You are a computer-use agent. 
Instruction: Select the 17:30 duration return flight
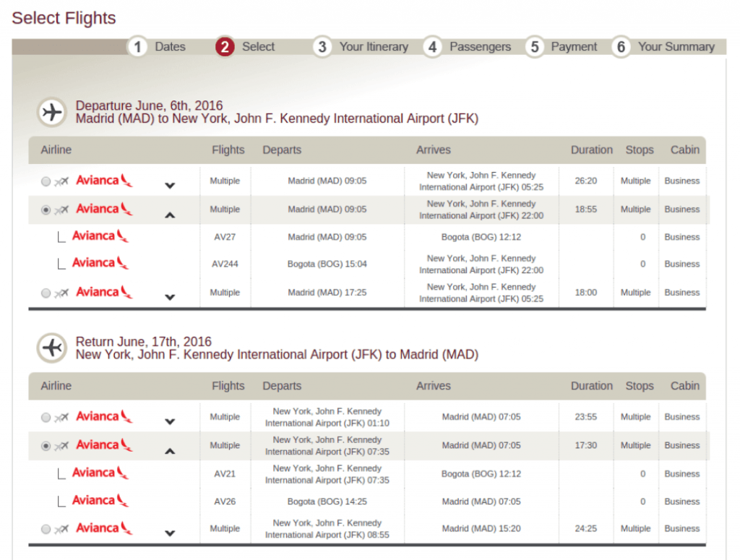(46, 445)
